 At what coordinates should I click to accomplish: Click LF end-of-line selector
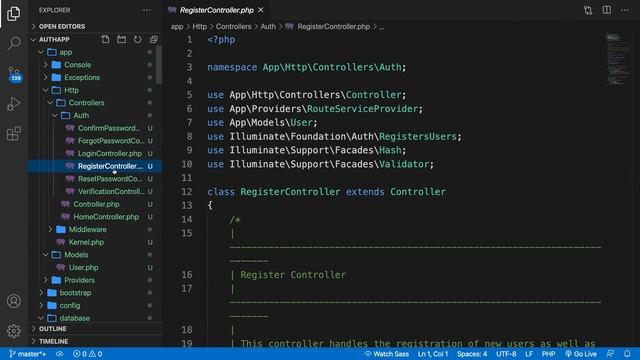529,354
